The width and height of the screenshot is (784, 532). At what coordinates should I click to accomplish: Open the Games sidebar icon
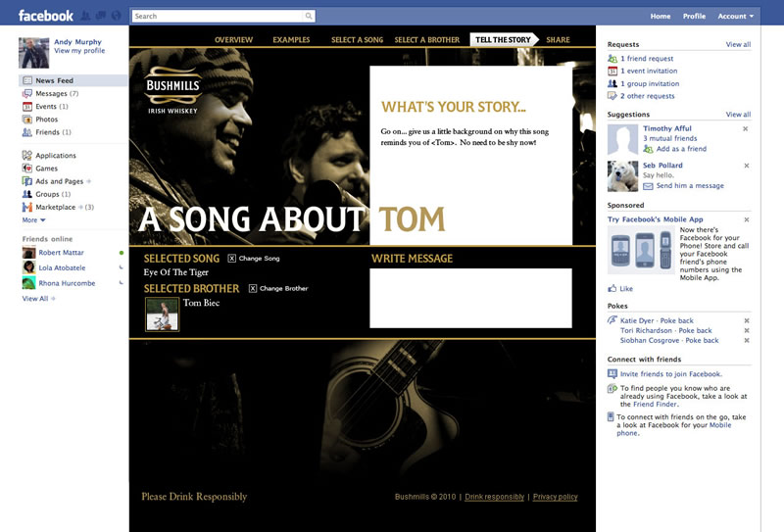click(27, 169)
